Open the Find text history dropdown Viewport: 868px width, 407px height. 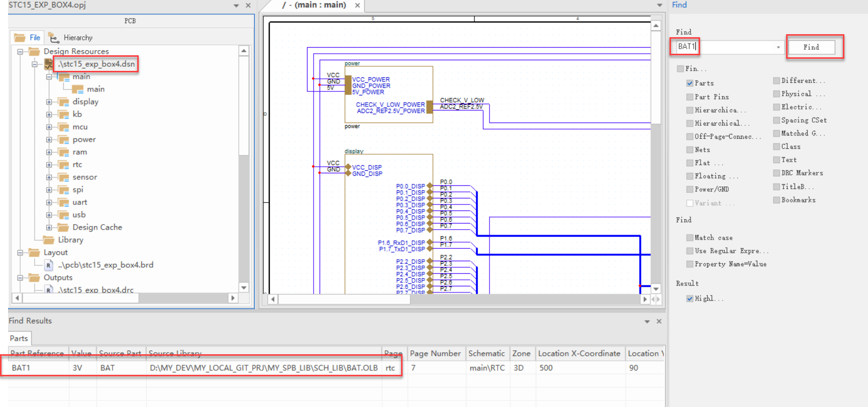[778, 47]
